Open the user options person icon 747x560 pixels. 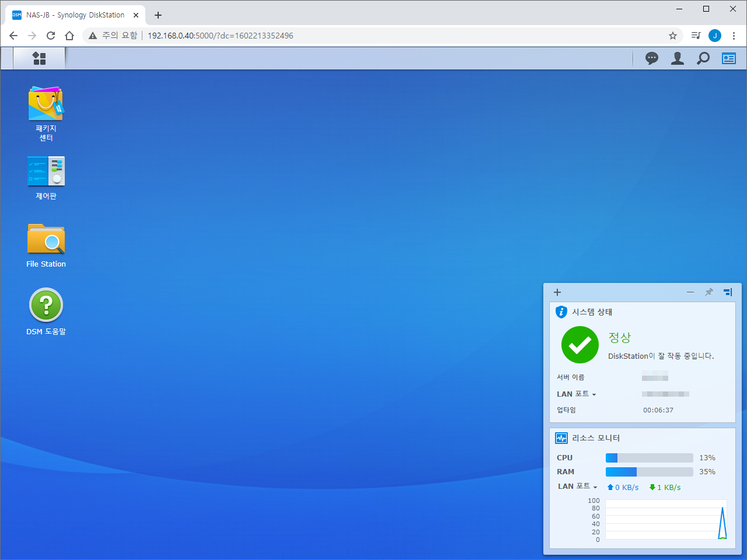point(678,58)
